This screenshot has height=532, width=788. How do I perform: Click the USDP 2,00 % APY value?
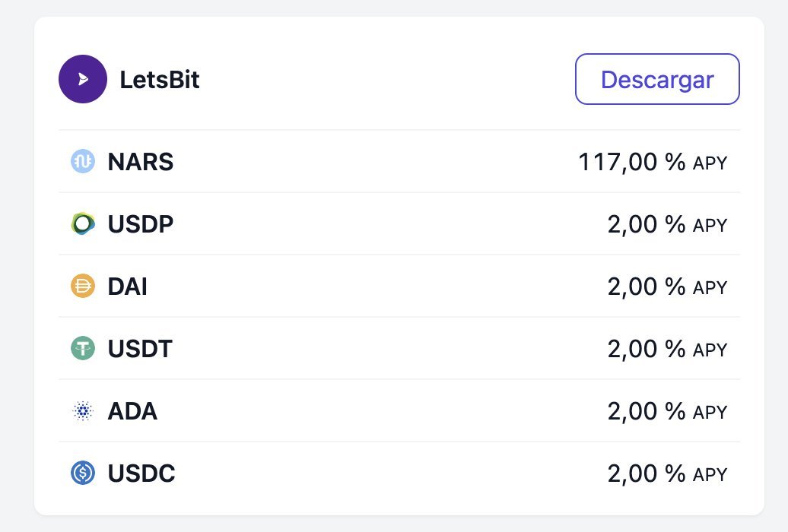coord(667,224)
